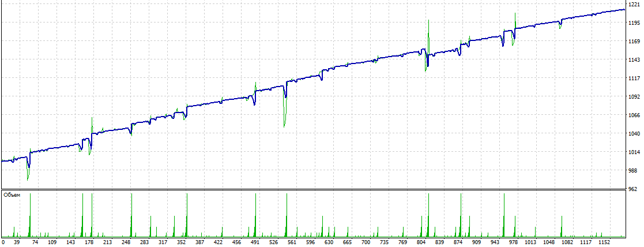Click the 1066 balance axis label
The height and width of the screenshot is (247, 644).
(x=635, y=115)
